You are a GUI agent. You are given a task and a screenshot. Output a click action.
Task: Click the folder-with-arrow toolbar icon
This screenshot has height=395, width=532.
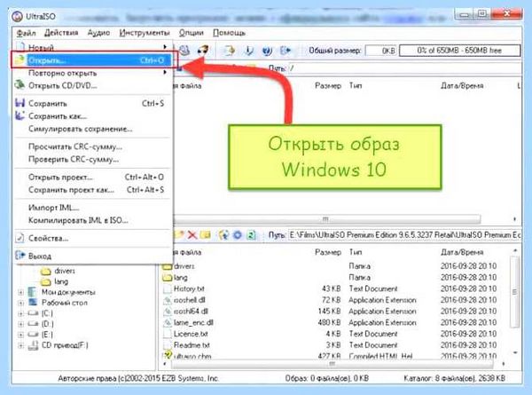(x=230, y=51)
